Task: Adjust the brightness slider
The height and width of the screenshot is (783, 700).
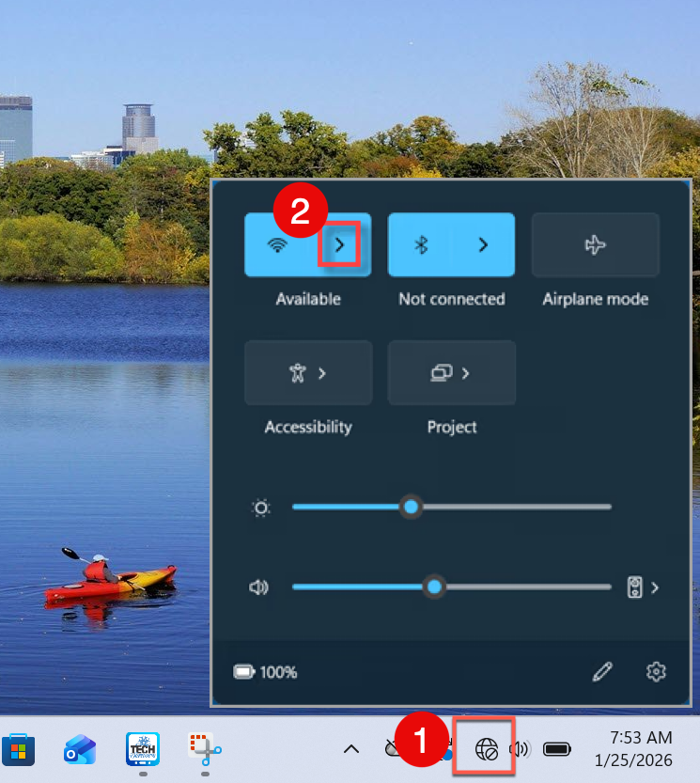Action: coord(411,508)
